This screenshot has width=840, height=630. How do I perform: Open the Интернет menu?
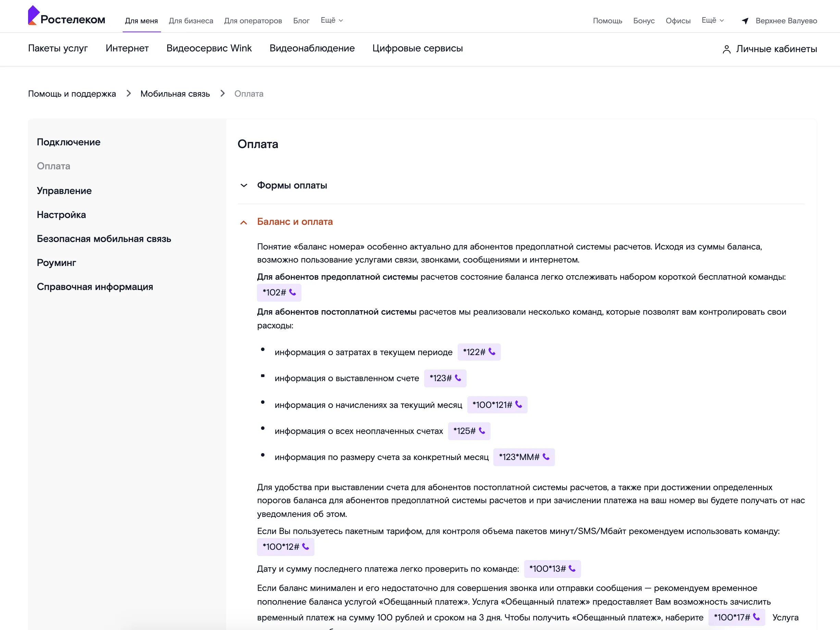(x=127, y=48)
